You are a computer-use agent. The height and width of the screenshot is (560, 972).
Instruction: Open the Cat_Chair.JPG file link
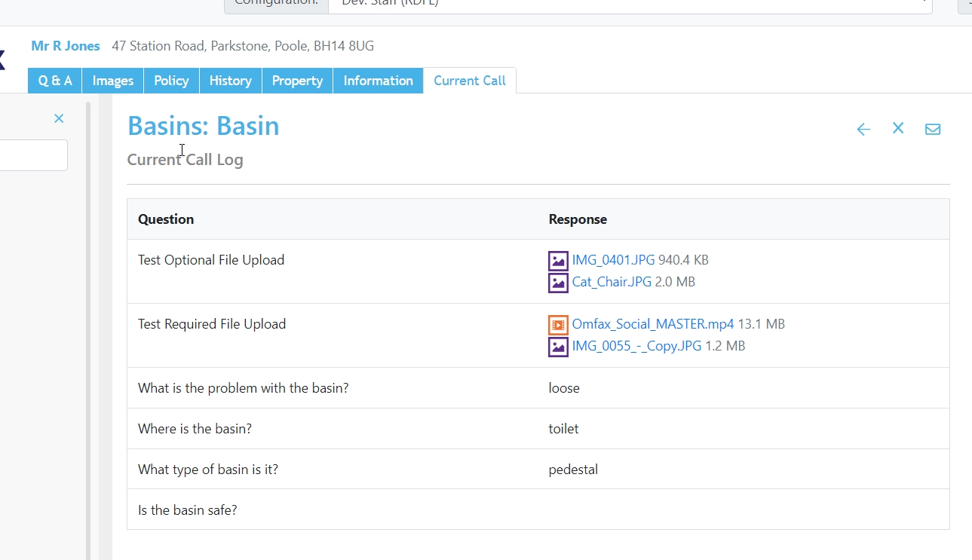click(x=612, y=282)
